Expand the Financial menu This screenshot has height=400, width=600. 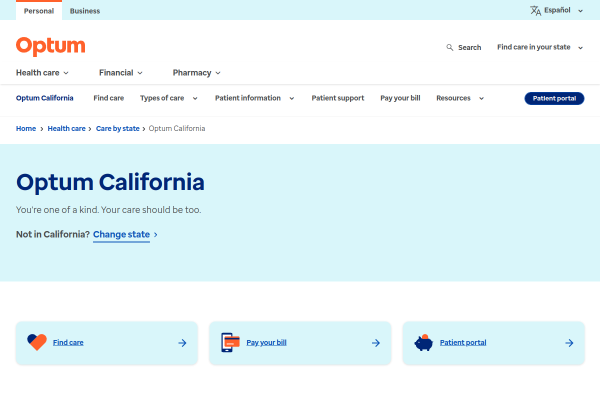point(121,73)
